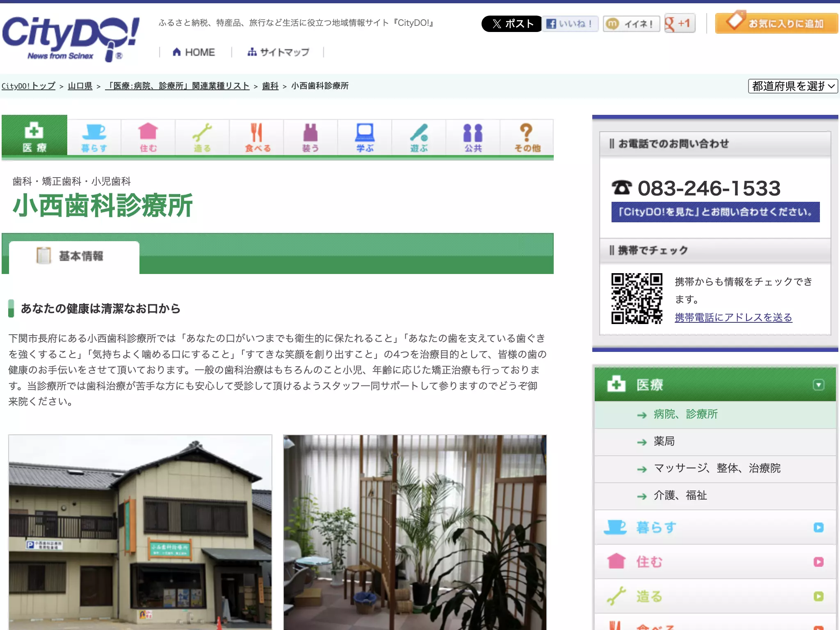This screenshot has width=840, height=630.
Task: Go to HOME in header
Action: [194, 52]
